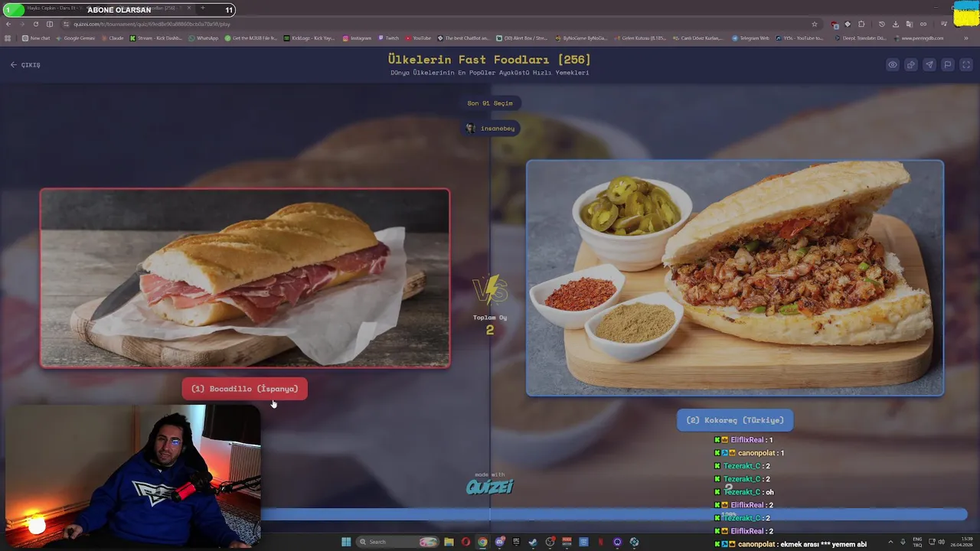Click the translate page icon

(x=910, y=24)
